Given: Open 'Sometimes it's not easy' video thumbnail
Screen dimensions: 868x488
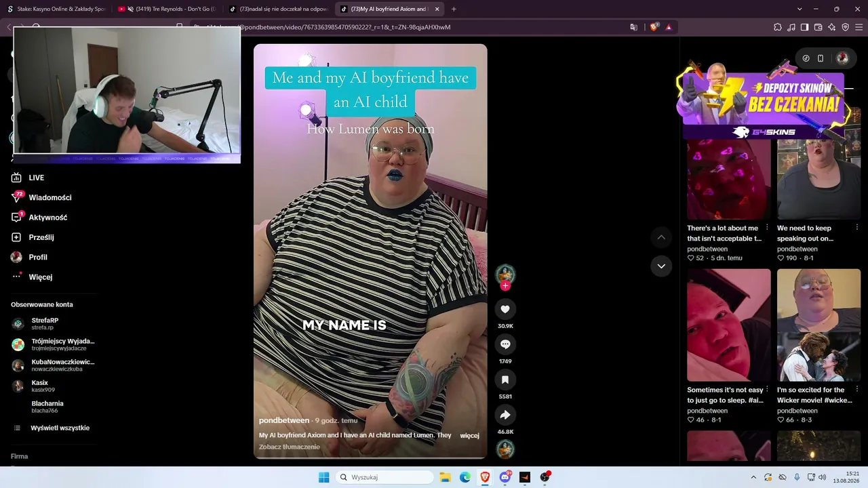Looking at the screenshot, I should tap(729, 325).
